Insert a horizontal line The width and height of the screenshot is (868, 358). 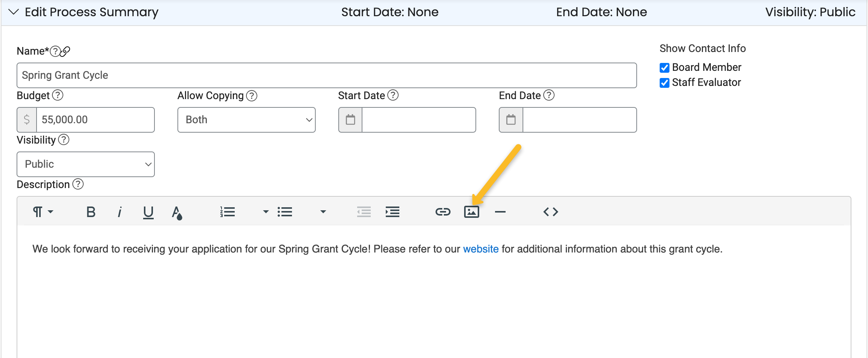point(500,212)
